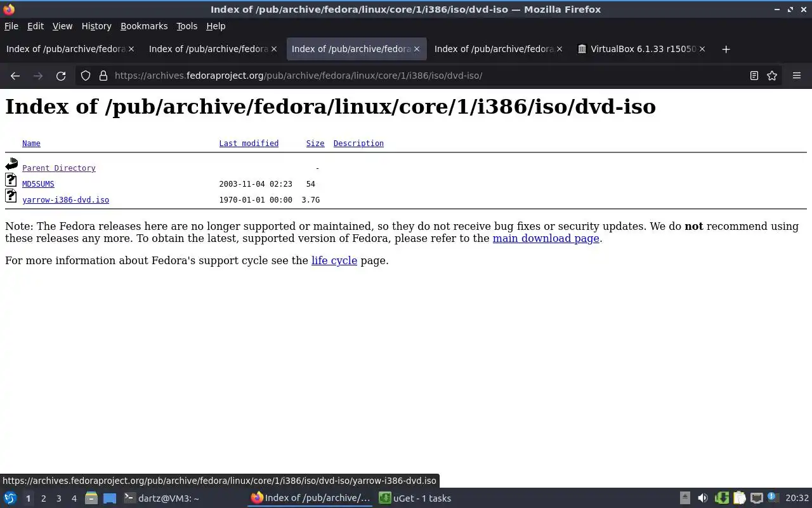The image size is (812, 508).
Task: Sort listing by Last modified column
Action: pyautogui.click(x=249, y=144)
